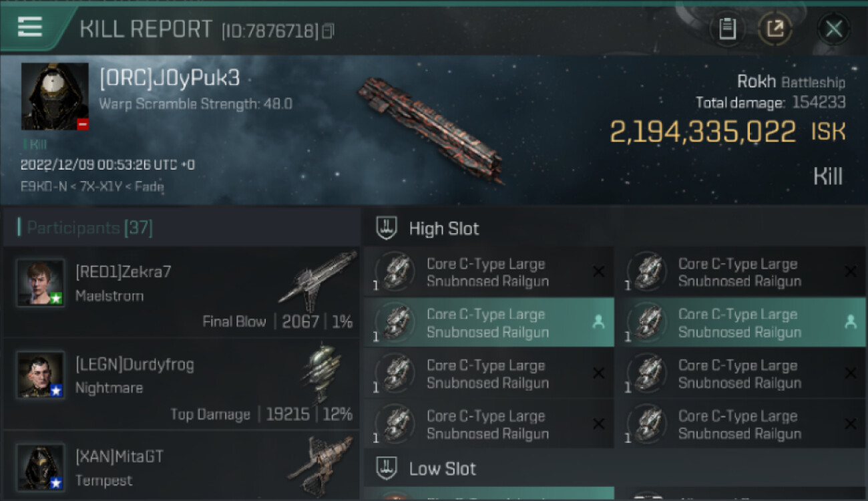Open the hamburger menu button

point(30,27)
